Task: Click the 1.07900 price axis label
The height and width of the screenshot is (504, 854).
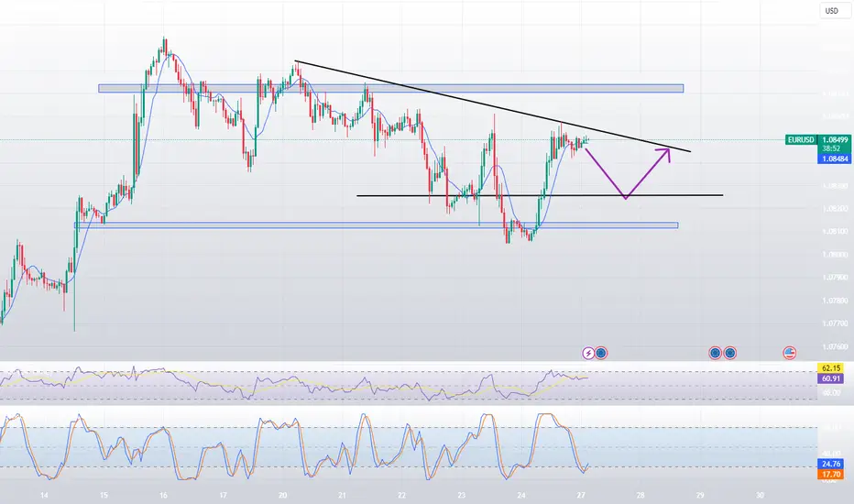Action: (x=835, y=278)
